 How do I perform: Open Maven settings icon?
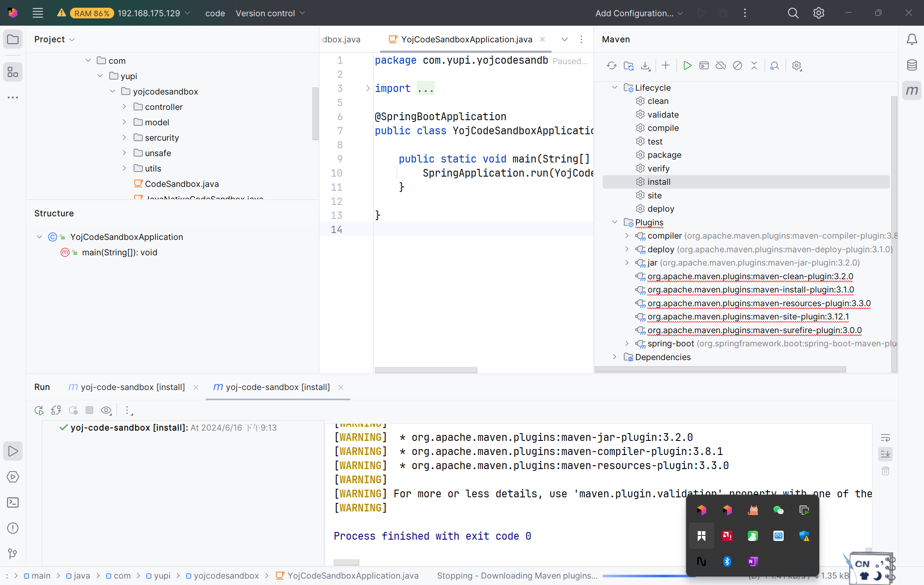797,65
